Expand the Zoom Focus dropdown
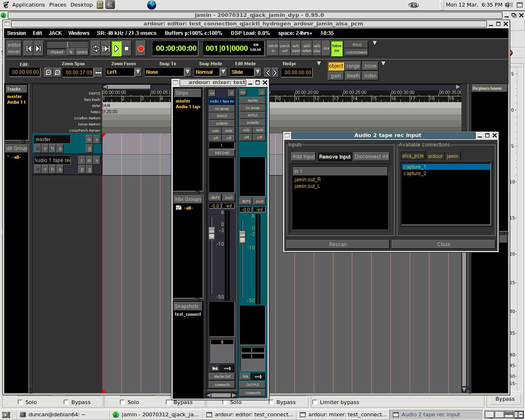525x420 pixels. click(x=138, y=72)
